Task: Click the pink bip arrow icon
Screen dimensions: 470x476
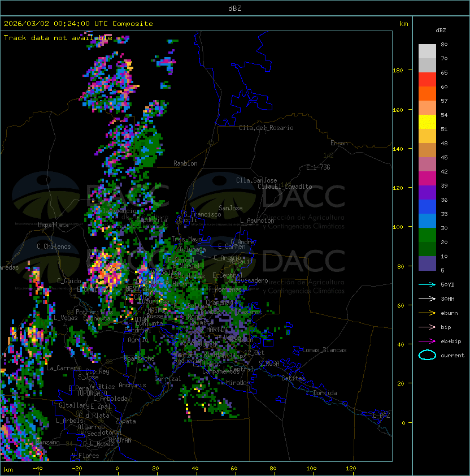Action: tap(427, 327)
